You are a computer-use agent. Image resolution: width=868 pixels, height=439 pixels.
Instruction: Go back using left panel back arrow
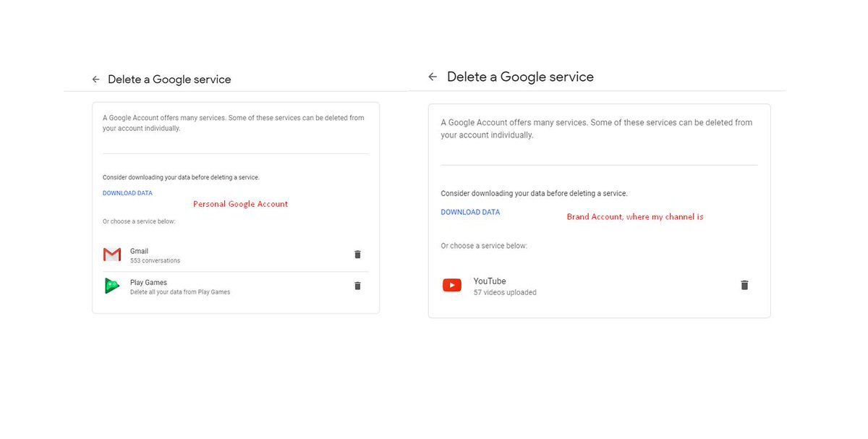[95, 80]
